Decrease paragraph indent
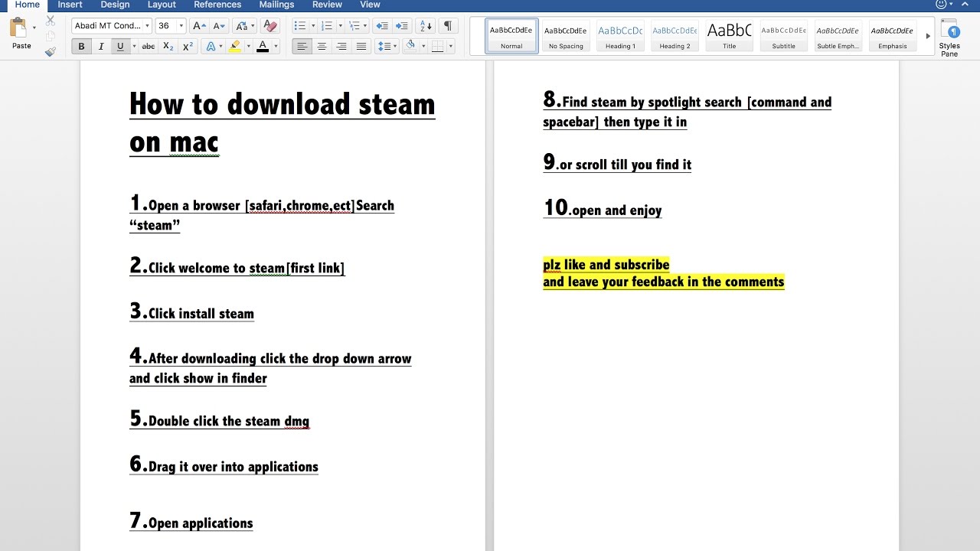The image size is (980, 551). [382, 26]
